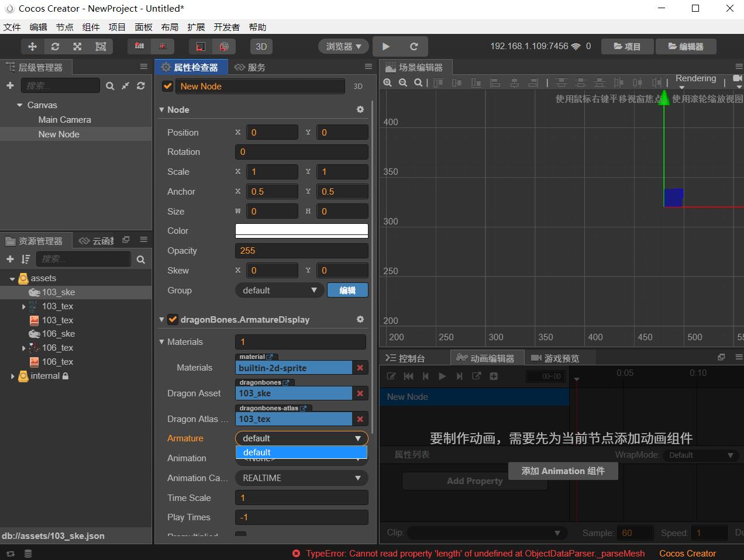Pop out the assets panel
The height and width of the screenshot is (560, 744).
(x=126, y=240)
